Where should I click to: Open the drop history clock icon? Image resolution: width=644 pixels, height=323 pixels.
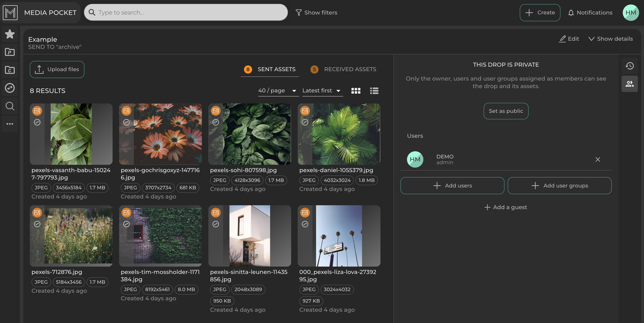coord(629,66)
